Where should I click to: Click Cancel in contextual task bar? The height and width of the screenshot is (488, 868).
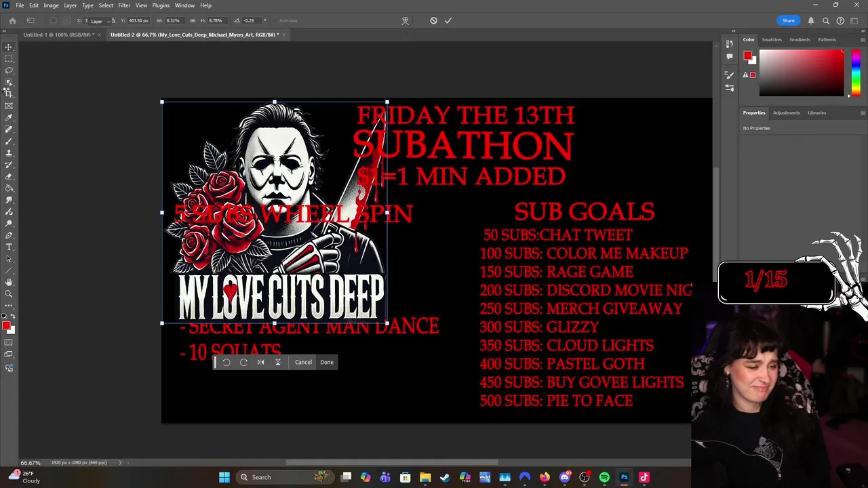pos(303,362)
